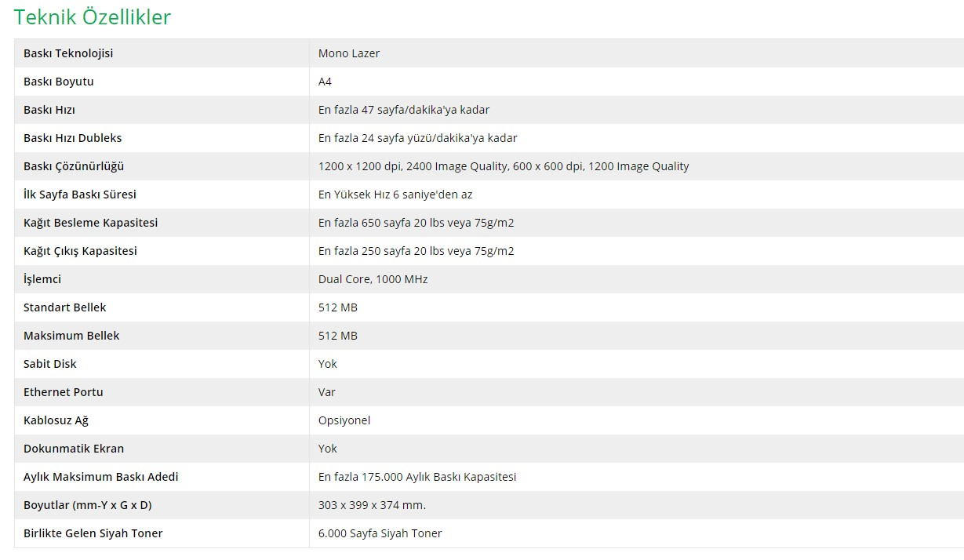Image resolution: width=964 pixels, height=560 pixels.
Task: Click the Mono Lazer value
Action: (349, 53)
